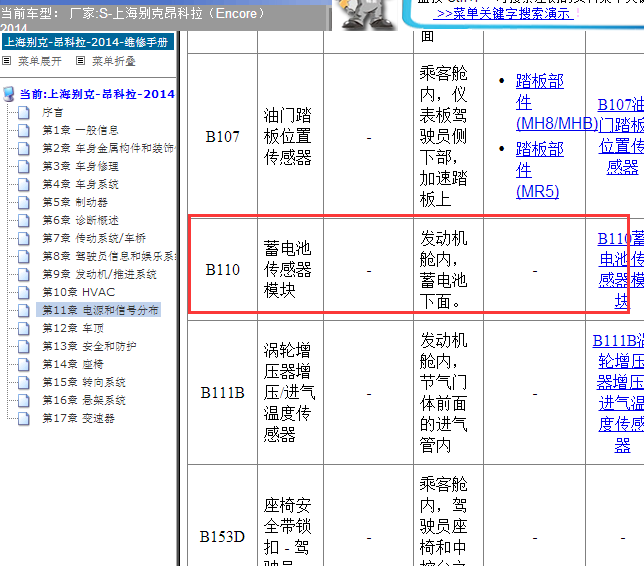Click the page icon beside 第1章 一般信息
This screenshot has height=566, width=644.
24,130
